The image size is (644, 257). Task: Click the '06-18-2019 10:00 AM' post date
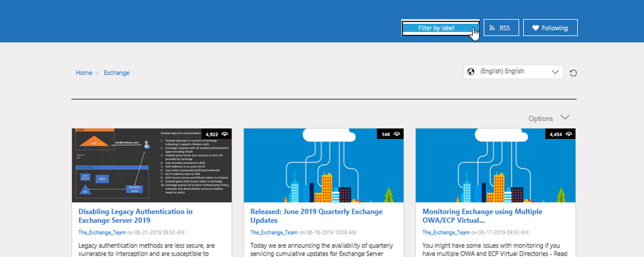(x=331, y=232)
